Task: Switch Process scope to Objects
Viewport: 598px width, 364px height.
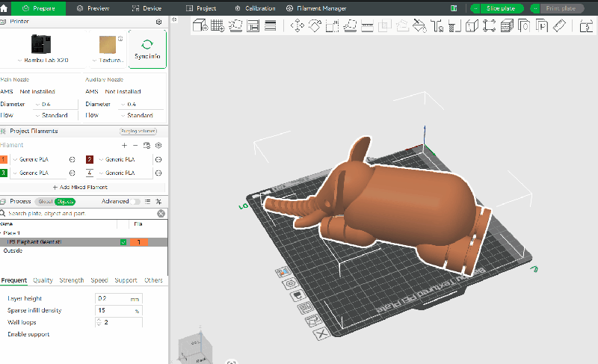Action: click(65, 201)
